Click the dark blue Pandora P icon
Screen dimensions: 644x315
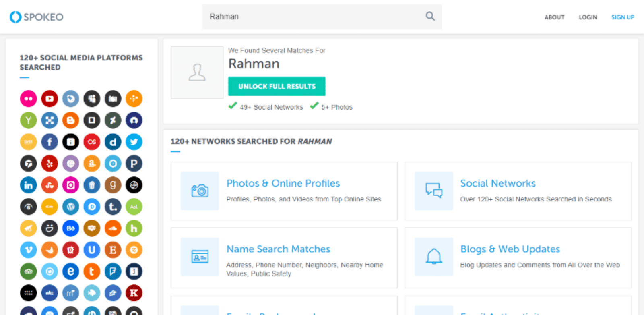(x=134, y=164)
